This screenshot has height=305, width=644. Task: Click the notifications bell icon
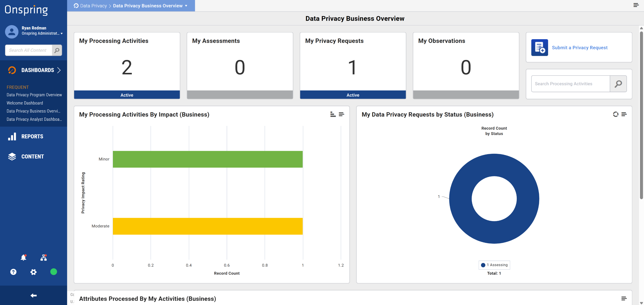(x=23, y=258)
